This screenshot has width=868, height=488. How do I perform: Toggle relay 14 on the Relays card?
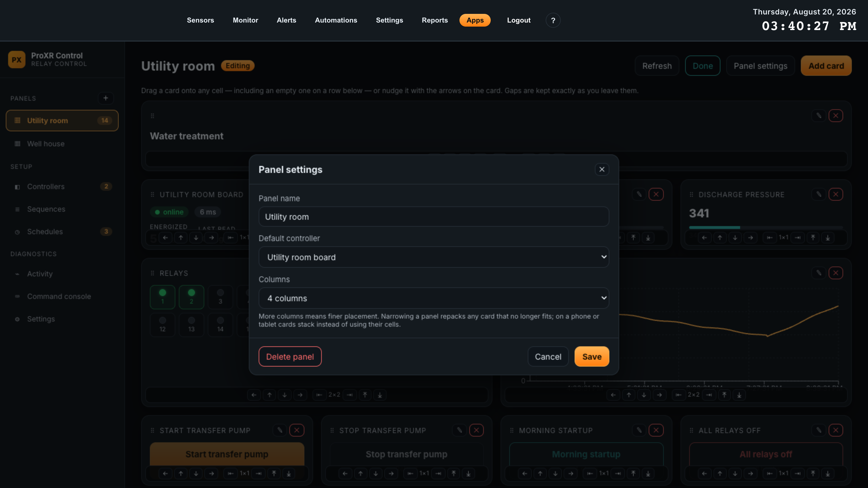point(220,325)
